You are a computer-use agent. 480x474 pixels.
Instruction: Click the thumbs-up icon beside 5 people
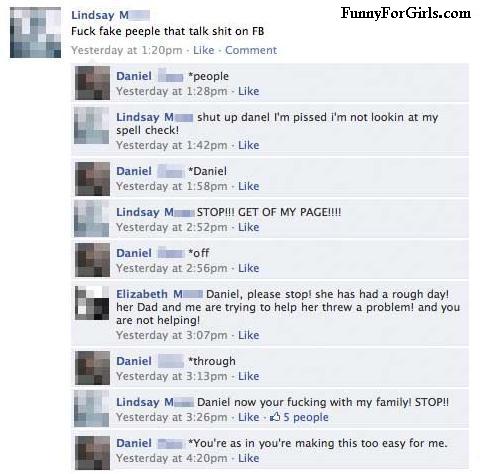(275, 416)
